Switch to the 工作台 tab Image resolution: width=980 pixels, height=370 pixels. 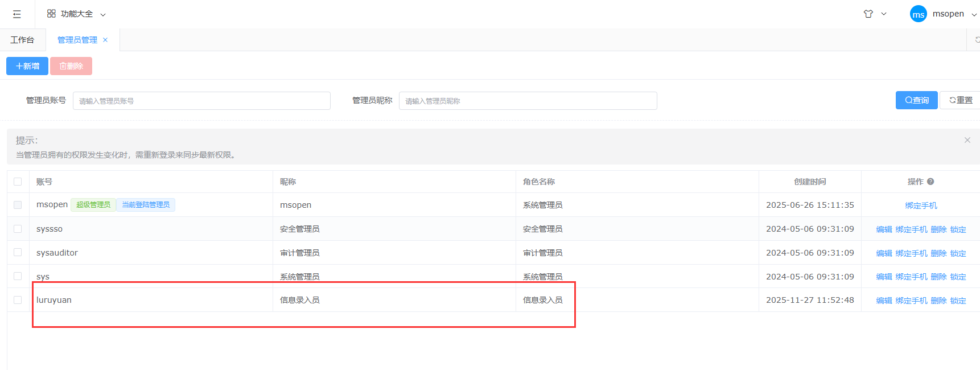[x=22, y=40]
